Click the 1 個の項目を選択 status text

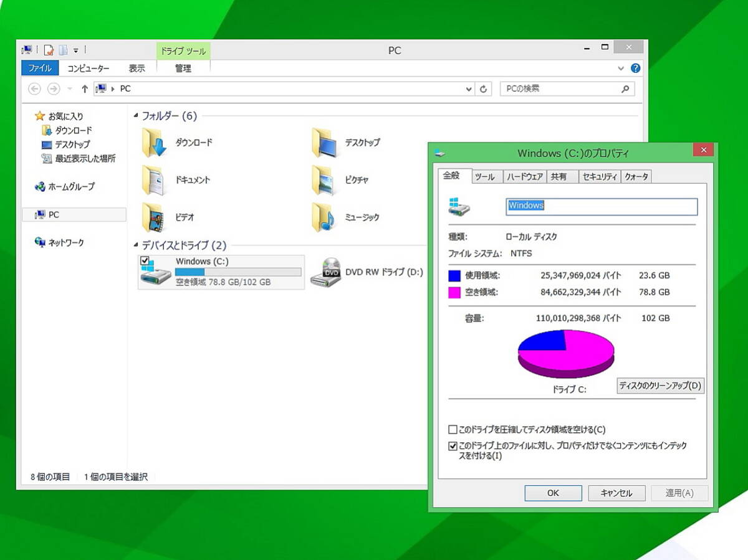click(x=116, y=477)
